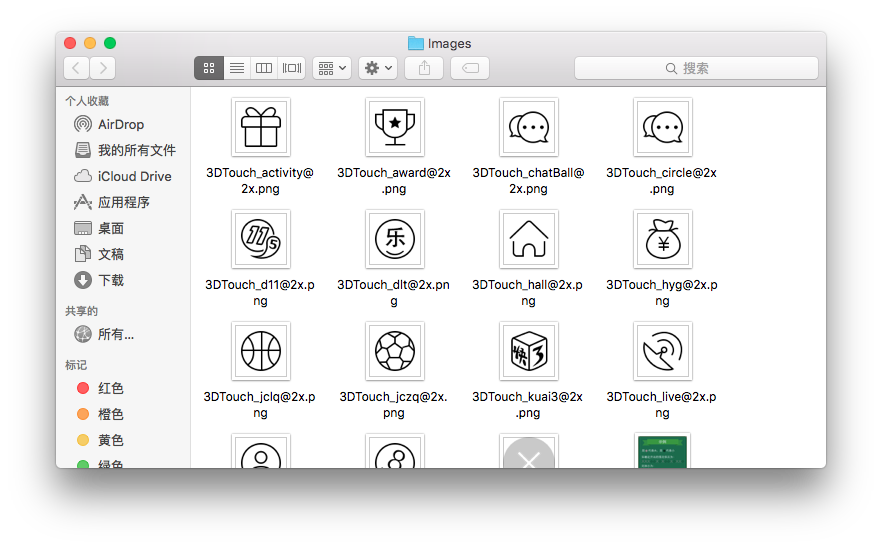Image resolution: width=882 pixels, height=548 pixels.
Task: Select the 3DTouch_activity gift icon
Action: click(260, 127)
